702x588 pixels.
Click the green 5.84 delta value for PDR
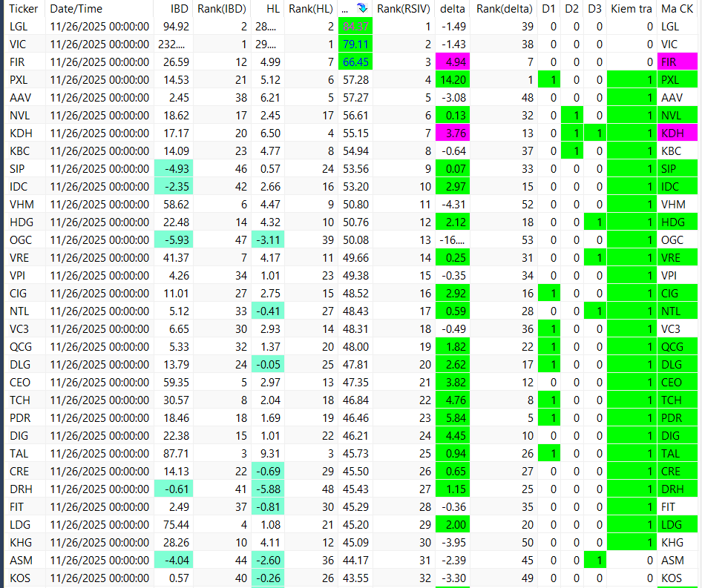[x=452, y=418]
